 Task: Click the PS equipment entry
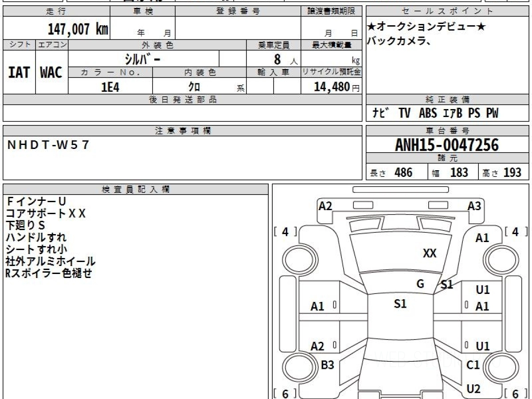click(474, 113)
